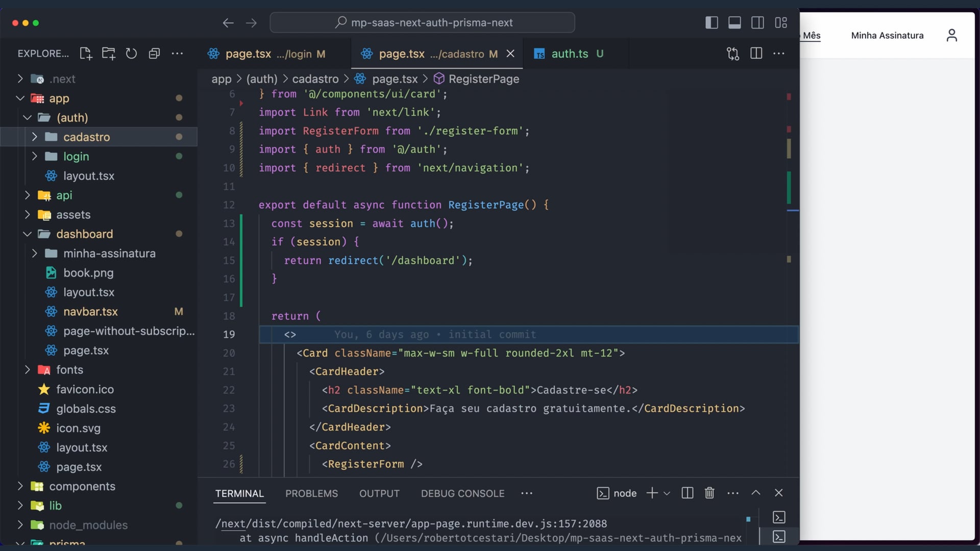Open the Source Control changes compare icon

(x=733, y=54)
